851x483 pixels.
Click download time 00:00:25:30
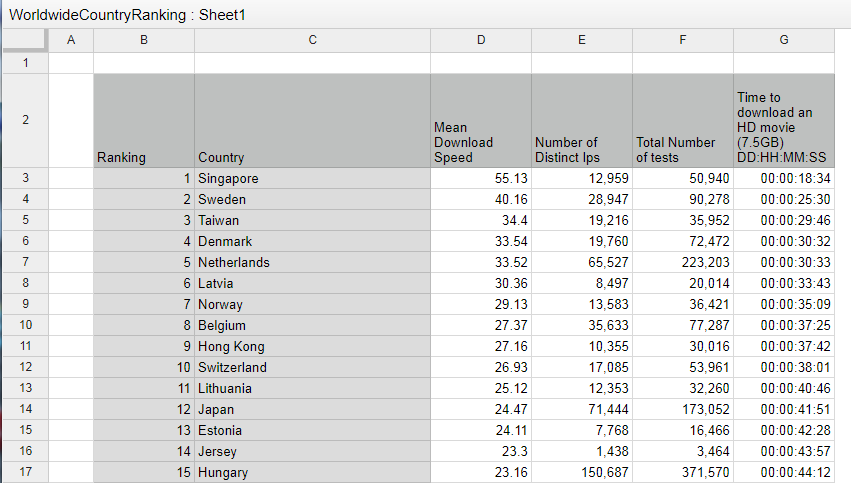(x=784, y=199)
